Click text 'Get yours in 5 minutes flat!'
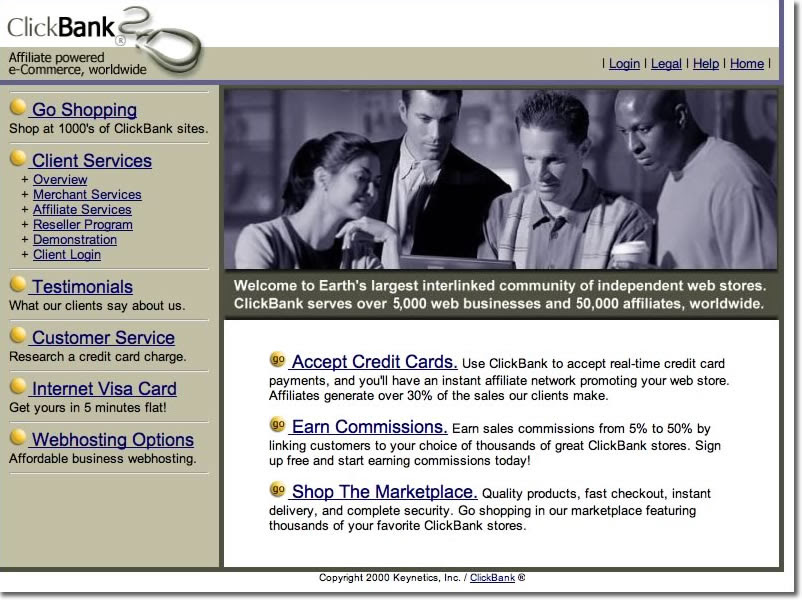 [87, 408]
